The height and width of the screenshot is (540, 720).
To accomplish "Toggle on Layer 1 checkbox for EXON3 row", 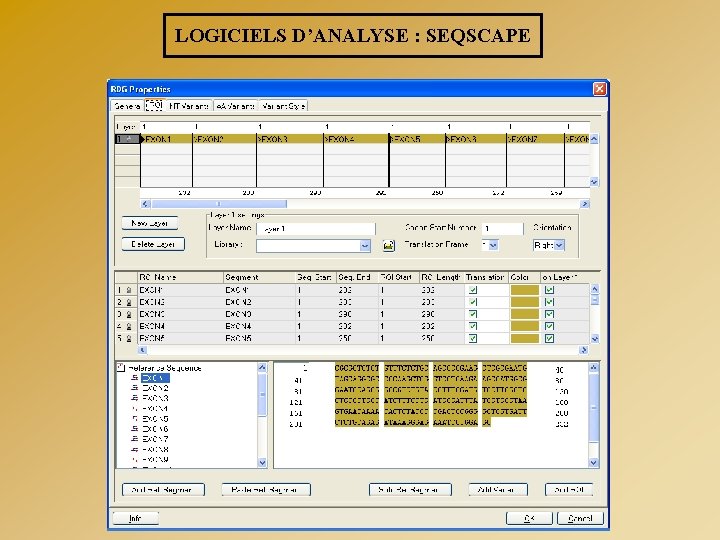I will coord(549,314).
